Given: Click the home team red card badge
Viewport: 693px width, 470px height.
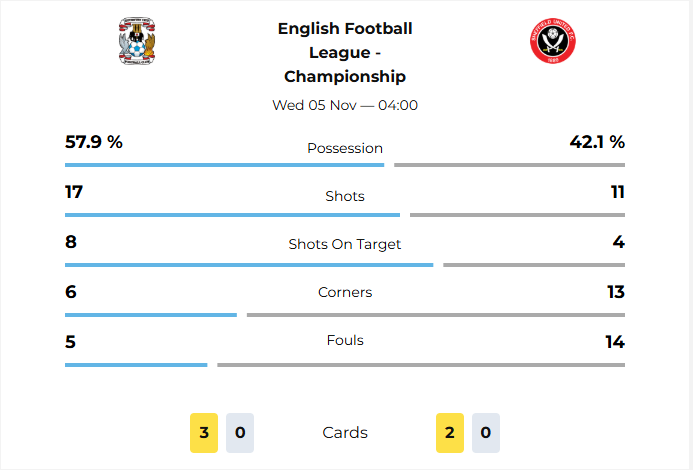Looking at the screenshot, I should click(240, 433).
